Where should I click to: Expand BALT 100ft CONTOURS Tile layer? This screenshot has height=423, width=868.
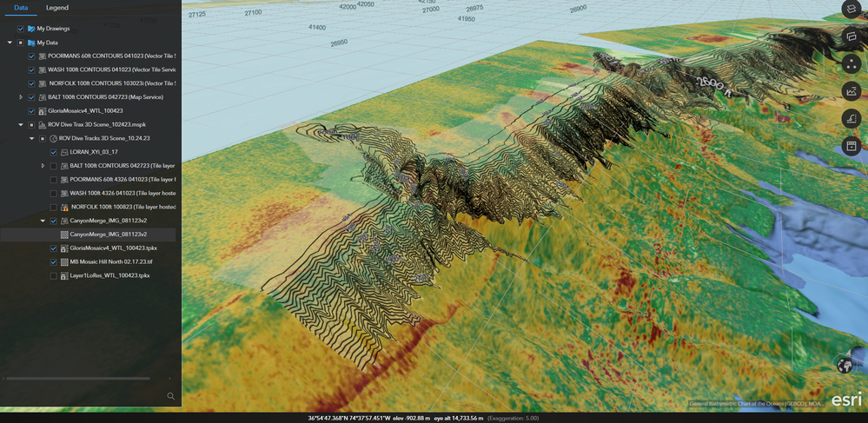[43, 166]
